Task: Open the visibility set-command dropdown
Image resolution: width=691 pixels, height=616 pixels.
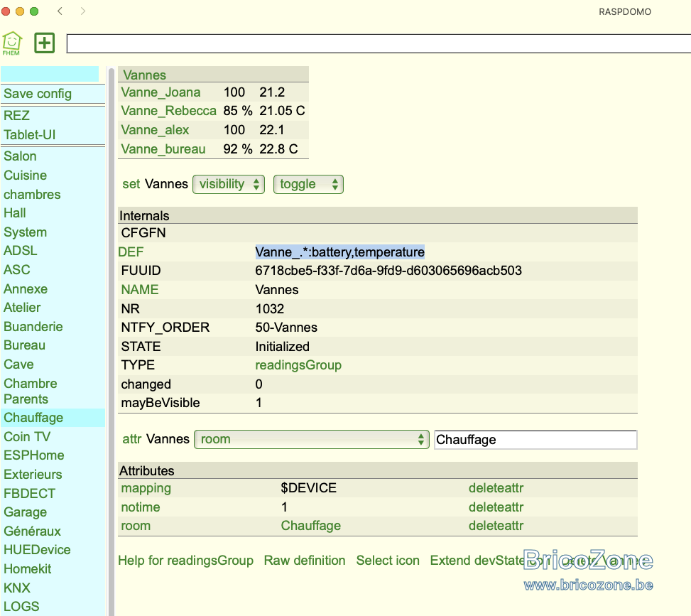Action: pos(229,184)
